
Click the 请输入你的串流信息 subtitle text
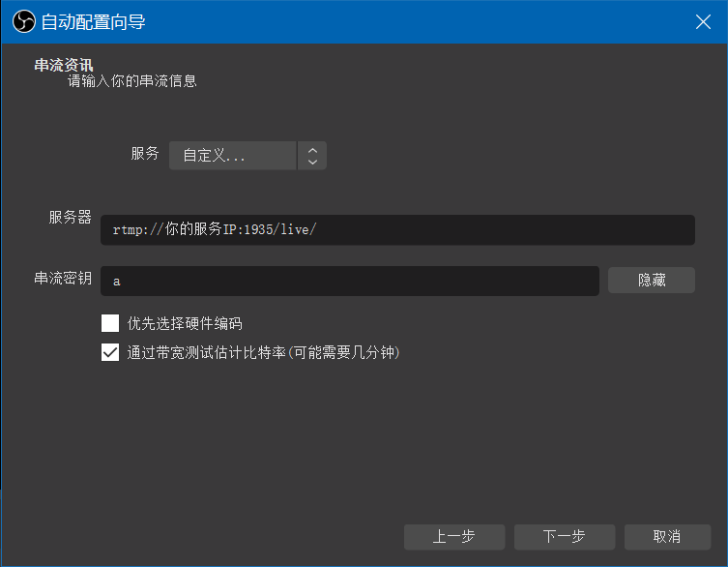132,81
